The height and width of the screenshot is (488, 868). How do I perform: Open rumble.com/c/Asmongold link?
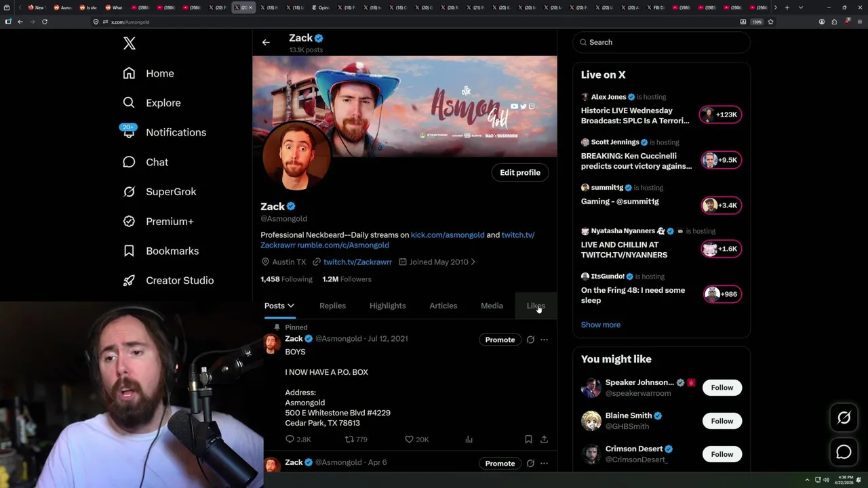tap(343, 245)
